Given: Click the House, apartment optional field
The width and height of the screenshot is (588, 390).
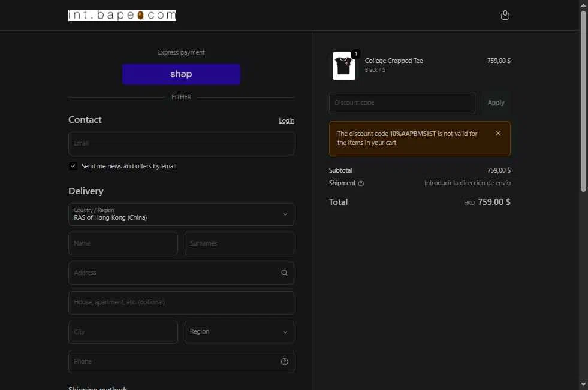Looking at the screenshot, I should 181,303.
